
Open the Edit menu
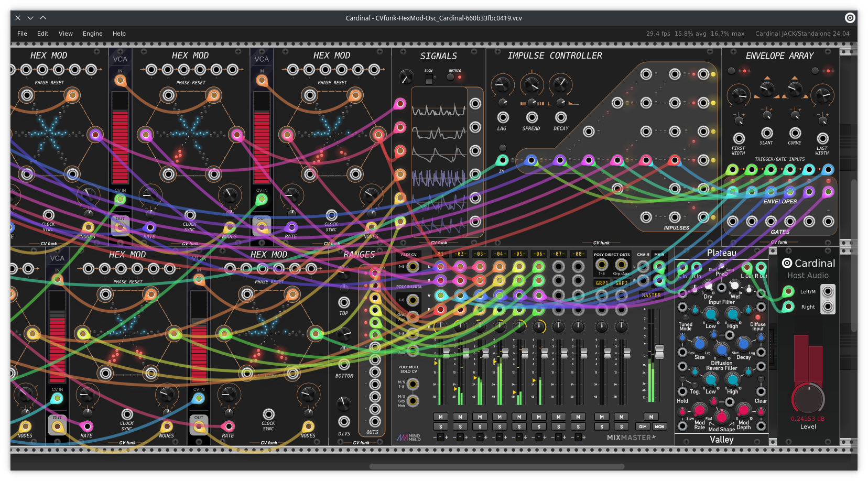(x=42, y=34)
